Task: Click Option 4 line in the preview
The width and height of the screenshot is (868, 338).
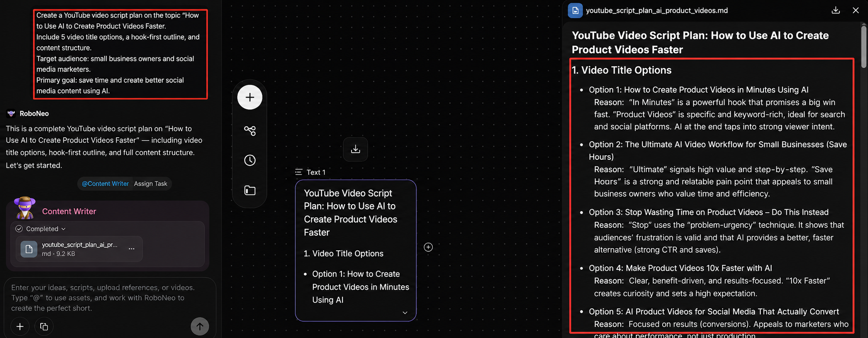Action: 680,268
